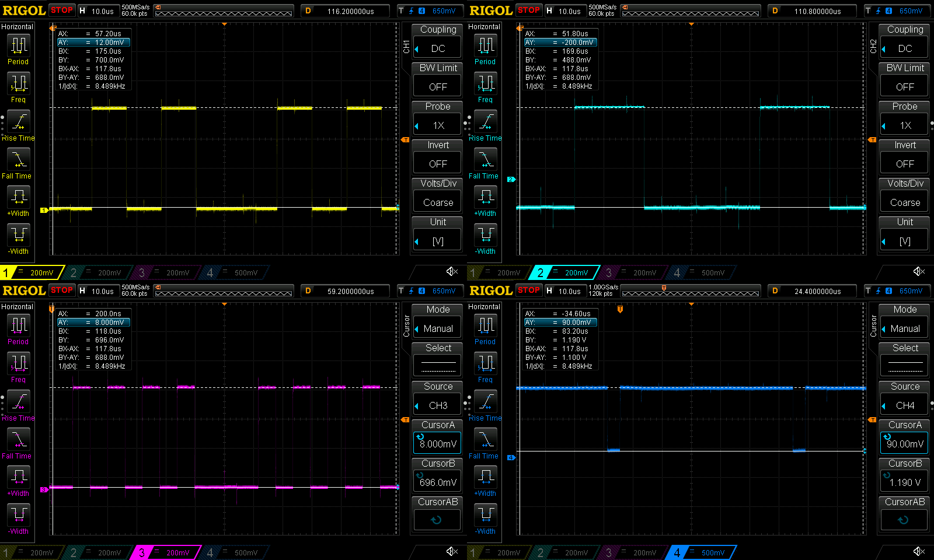This screenshot has height=560, width=934.
Task: Select Rise Time measurement in the CH2 screen
Action: click(485, 127)
